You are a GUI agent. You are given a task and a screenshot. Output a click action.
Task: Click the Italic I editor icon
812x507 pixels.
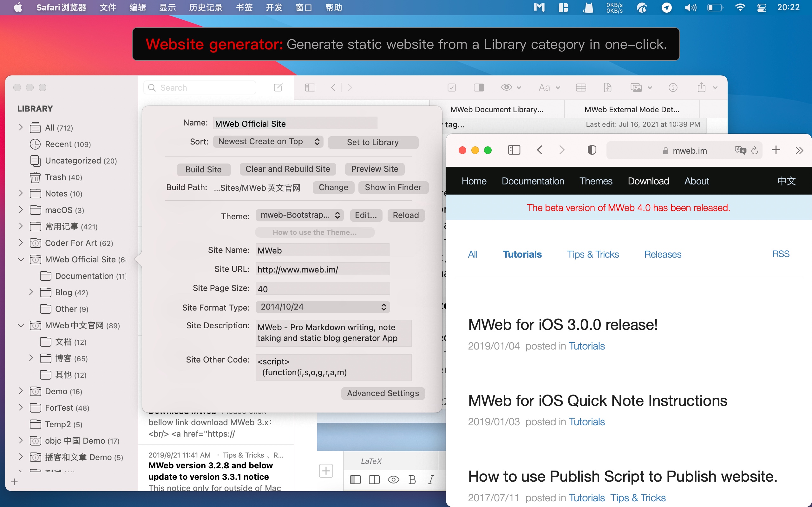click(x=431, y=479)
